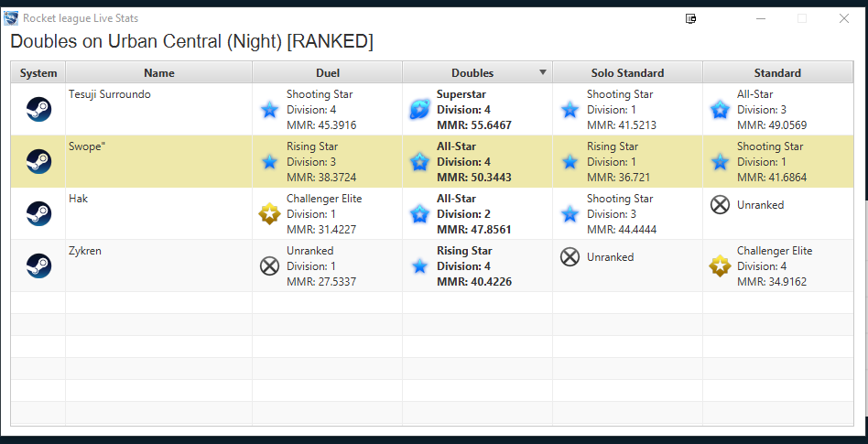
Task: Select the highlighted Swope" player row
Action: (432, 162)
